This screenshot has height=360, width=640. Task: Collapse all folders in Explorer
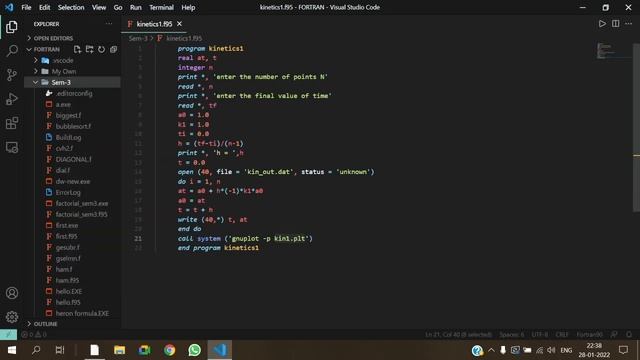click(113, 49)
